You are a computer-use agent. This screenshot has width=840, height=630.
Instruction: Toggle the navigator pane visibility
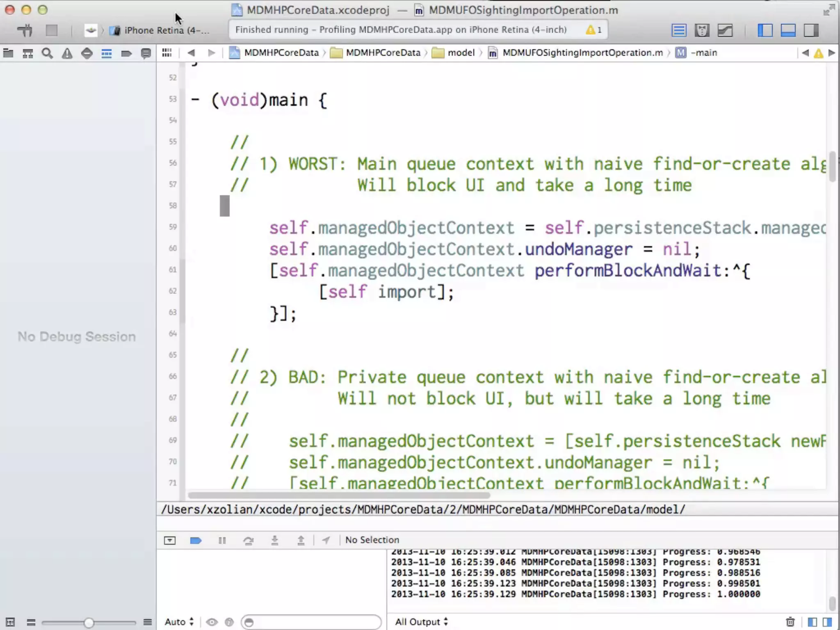(x=765, y=30)
